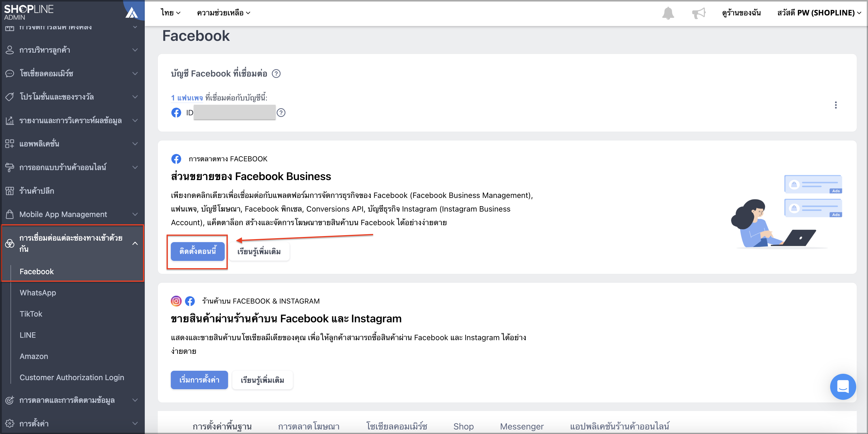Select LINE in the sidebar submenu

28,335
